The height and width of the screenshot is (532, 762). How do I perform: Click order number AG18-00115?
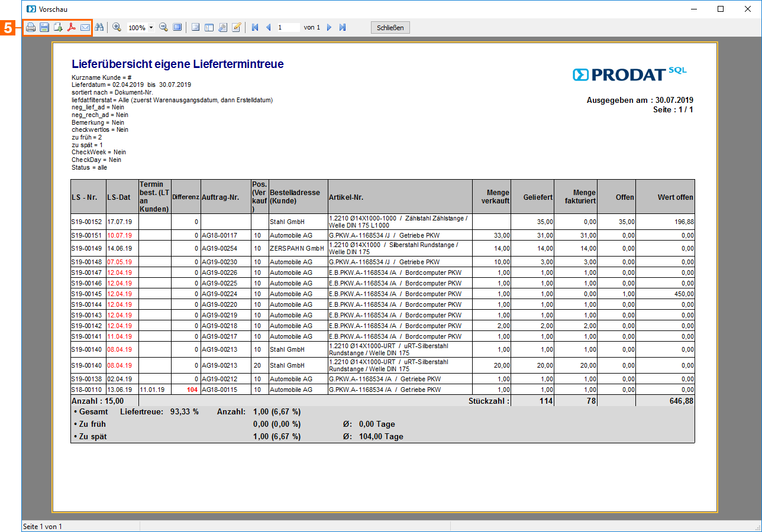click(x=219, y=390)
